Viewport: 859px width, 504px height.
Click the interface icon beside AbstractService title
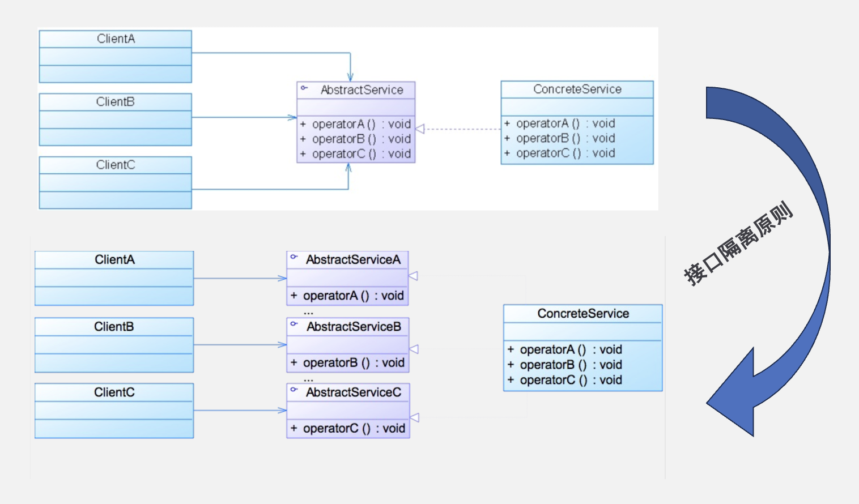point(304,88)
